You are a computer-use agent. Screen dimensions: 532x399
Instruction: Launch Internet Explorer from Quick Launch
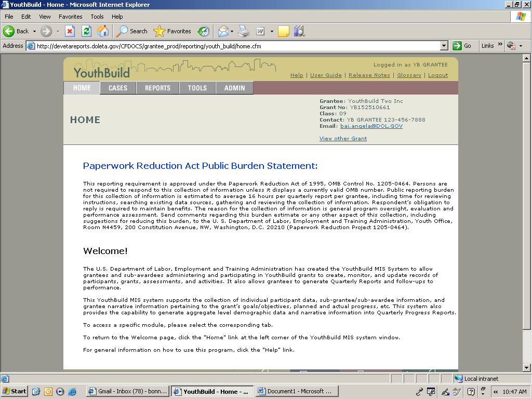click(x=72, y=392)
